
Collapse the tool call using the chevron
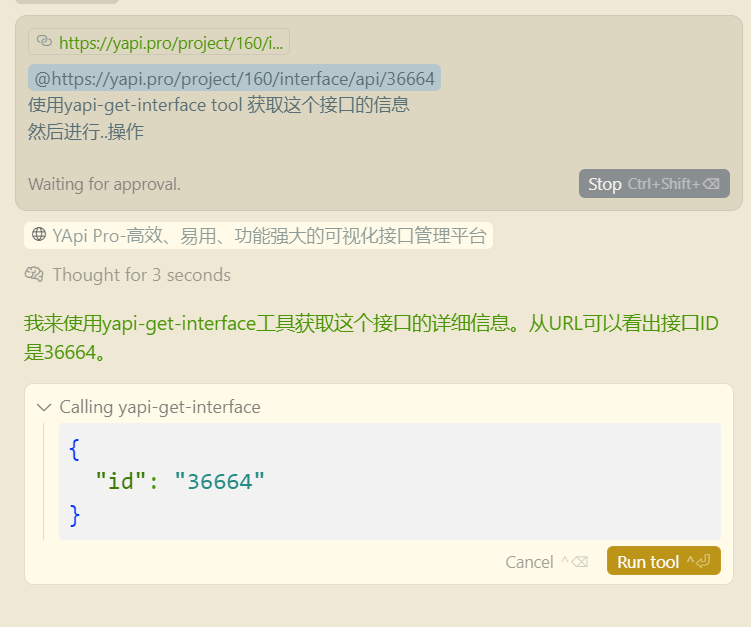click(x=43, y=407)
